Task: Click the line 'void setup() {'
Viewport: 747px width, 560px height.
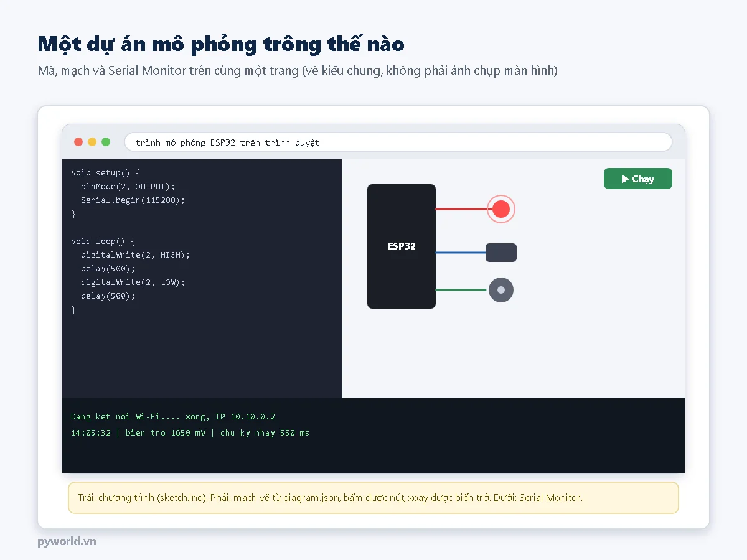Action: click(x=106, y=172)
